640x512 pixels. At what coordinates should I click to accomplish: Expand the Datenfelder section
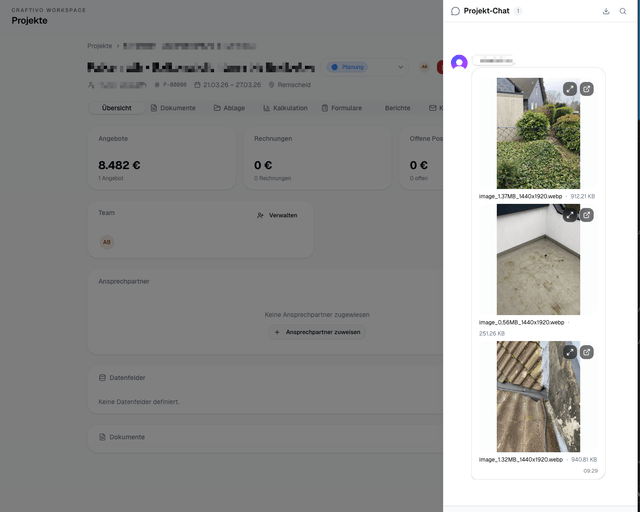click(x=130, y=377)
